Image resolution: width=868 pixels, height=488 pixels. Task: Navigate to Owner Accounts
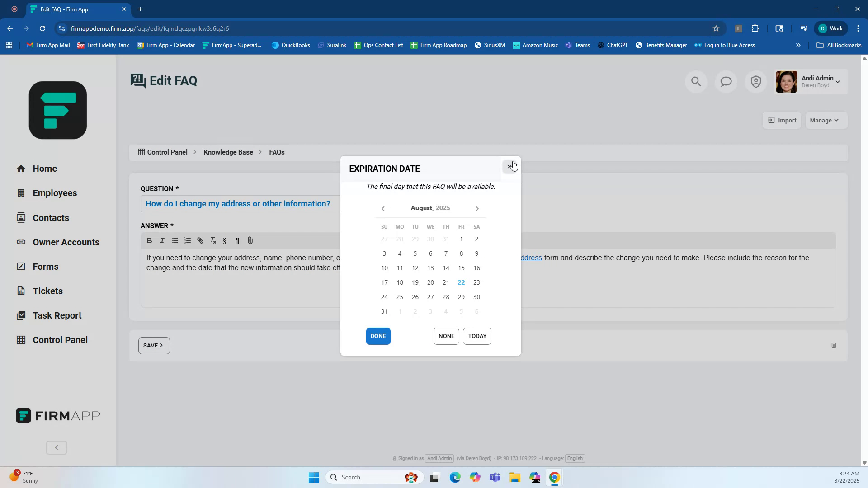(x=66, y=243)
